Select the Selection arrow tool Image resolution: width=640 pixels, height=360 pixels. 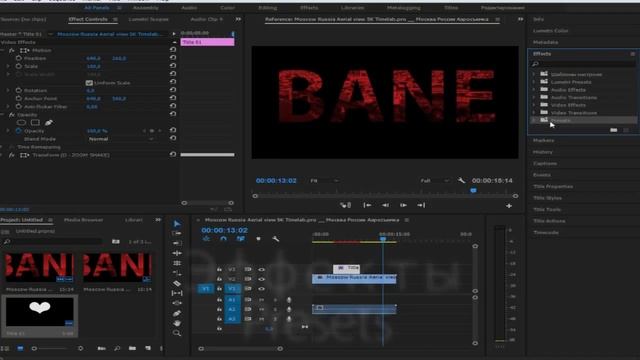177,224
